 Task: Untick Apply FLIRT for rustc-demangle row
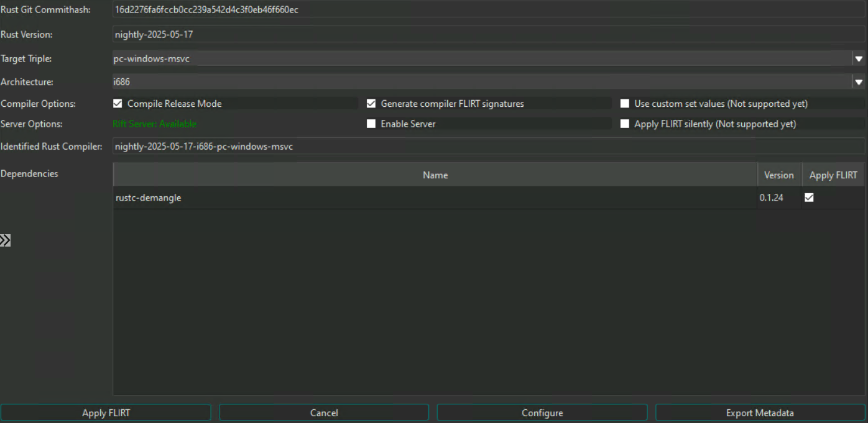point(809,198)
